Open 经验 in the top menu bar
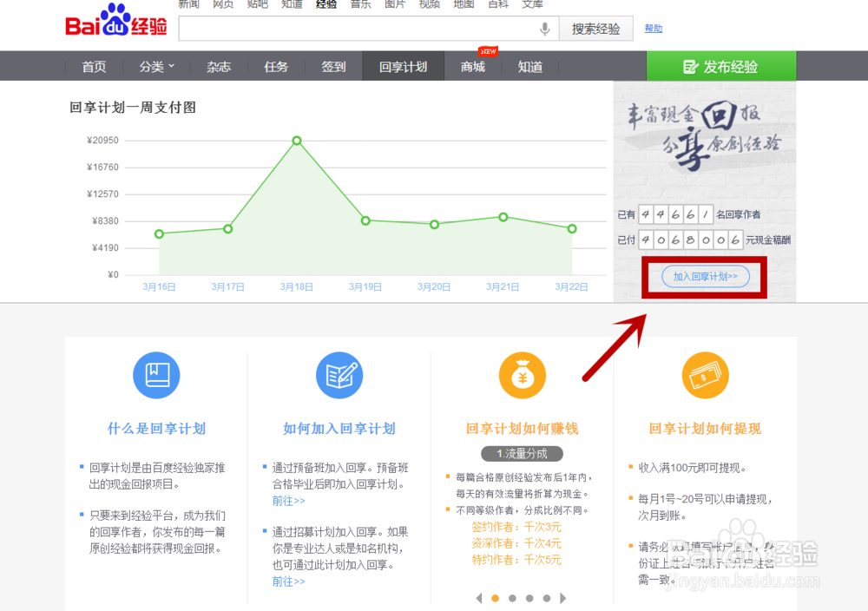The width and height of the screenshot is (868, 611). click(325, 4)
